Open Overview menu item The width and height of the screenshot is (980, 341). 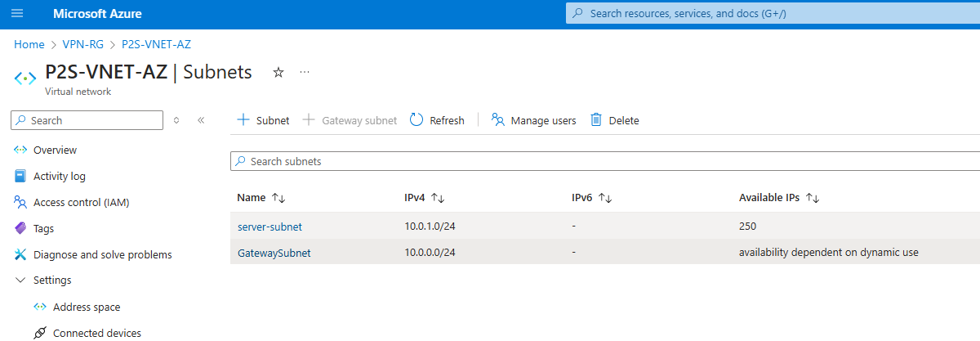[x=55, y=150]
